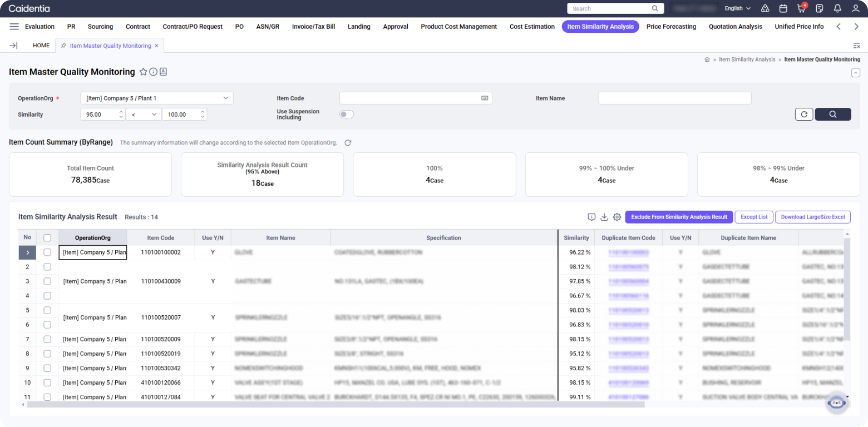Click the grid settings gear icon
The width and height of the screenshot is (868, 427).
(617, 217)
